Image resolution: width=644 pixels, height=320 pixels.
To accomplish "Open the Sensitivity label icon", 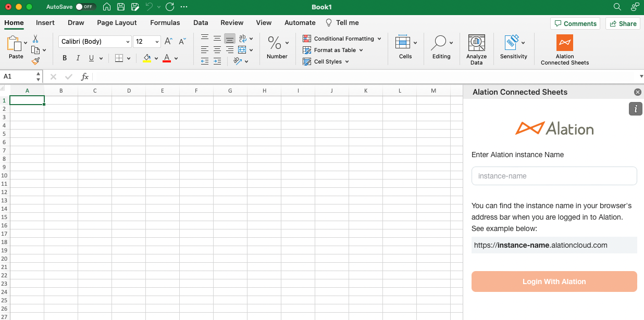I will click(x=512, y=42).
